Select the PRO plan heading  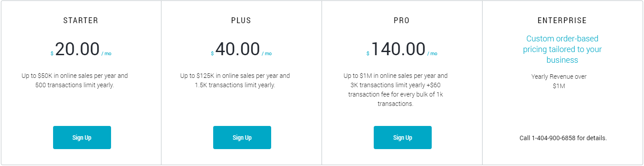[402, 20]
